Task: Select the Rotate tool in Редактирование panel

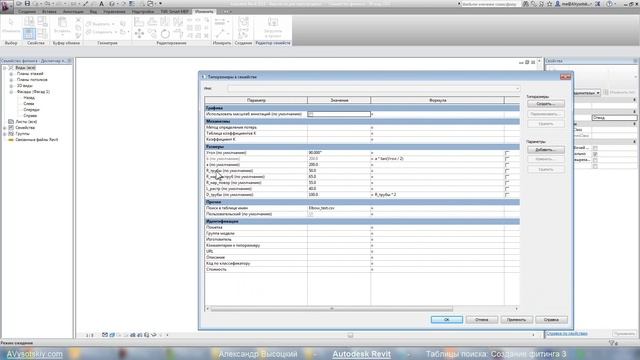Action: (165, 33)
